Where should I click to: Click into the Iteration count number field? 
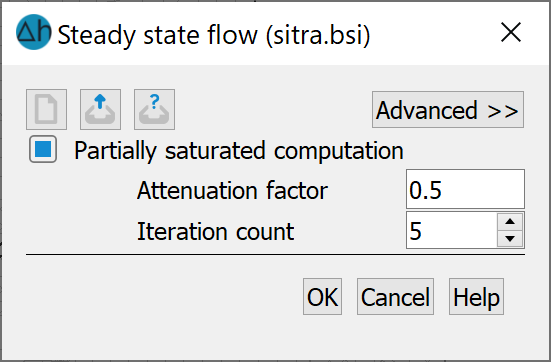coord(452,230)
